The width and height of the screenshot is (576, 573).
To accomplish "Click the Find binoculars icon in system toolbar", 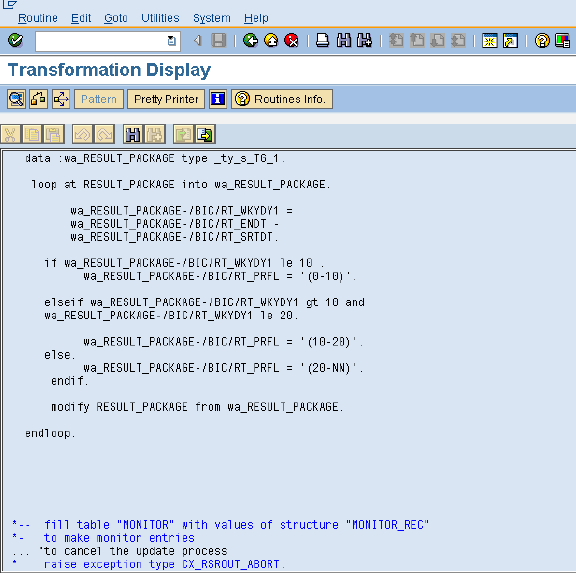I will click(x=344, y=40).
